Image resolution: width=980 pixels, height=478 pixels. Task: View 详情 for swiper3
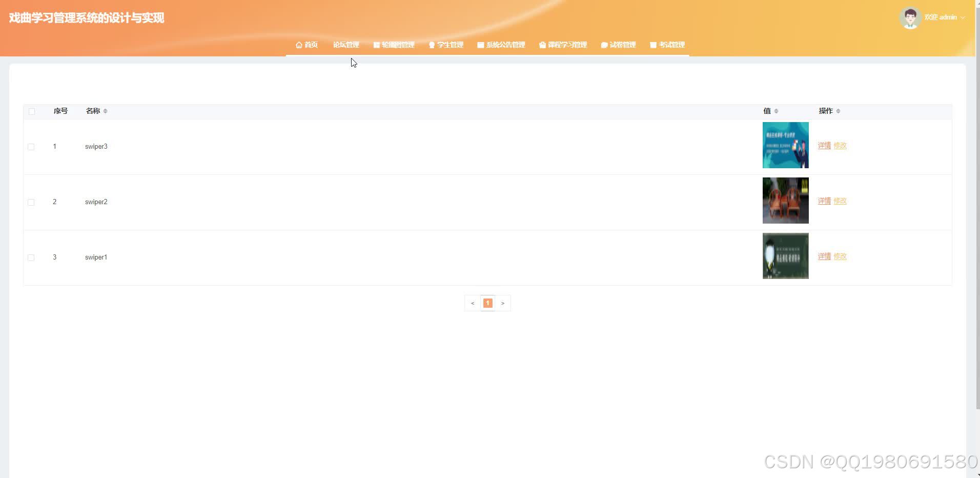[824, 146]
